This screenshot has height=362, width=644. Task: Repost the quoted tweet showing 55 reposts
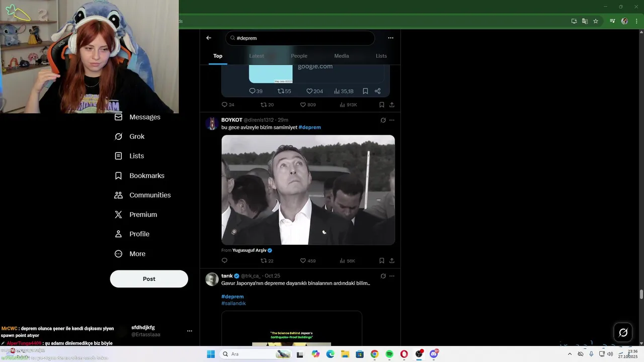285,91
